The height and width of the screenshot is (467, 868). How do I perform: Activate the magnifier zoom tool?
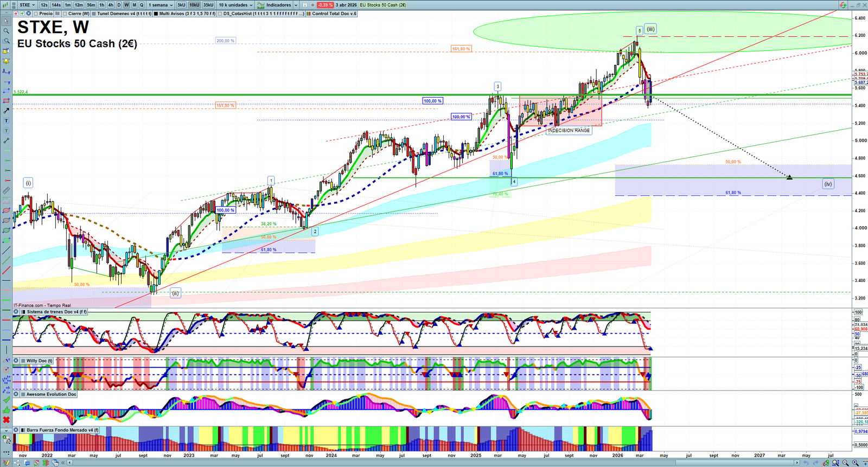6,31
